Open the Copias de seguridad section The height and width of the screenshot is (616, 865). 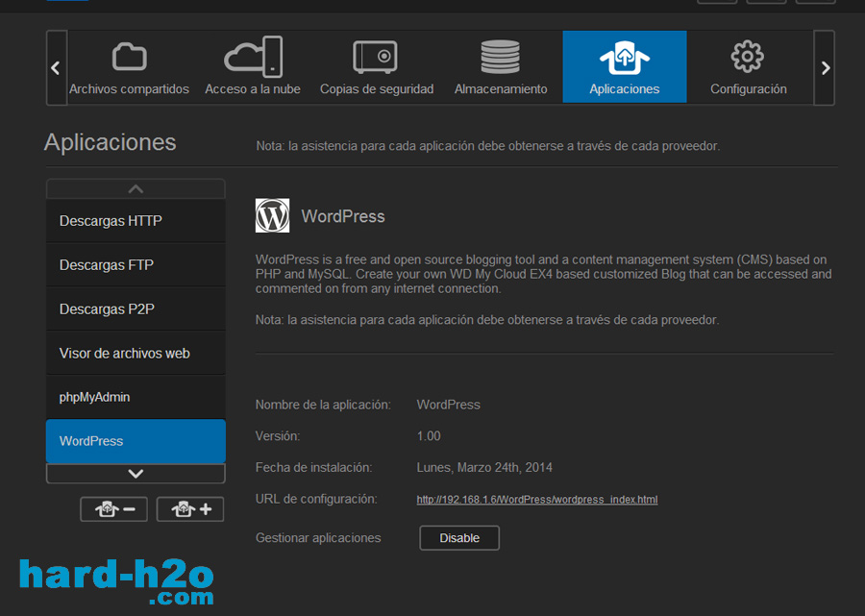click(x=377, y=67)
